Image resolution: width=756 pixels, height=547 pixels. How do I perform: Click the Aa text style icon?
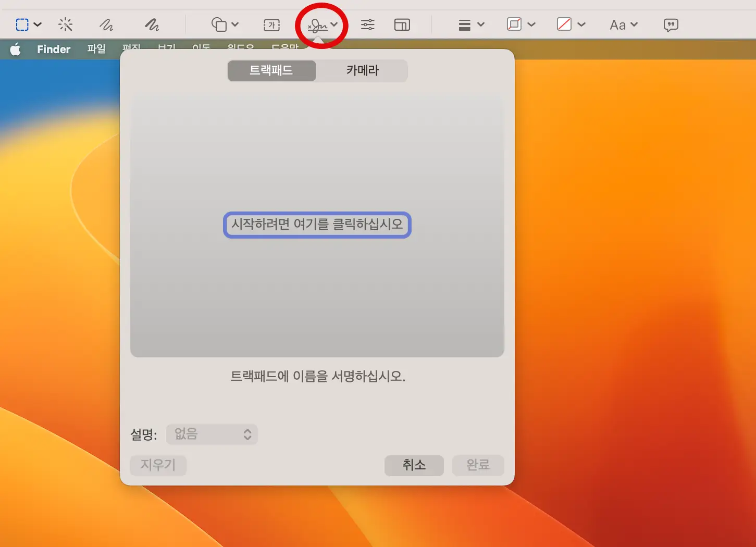tap(618, 25)
